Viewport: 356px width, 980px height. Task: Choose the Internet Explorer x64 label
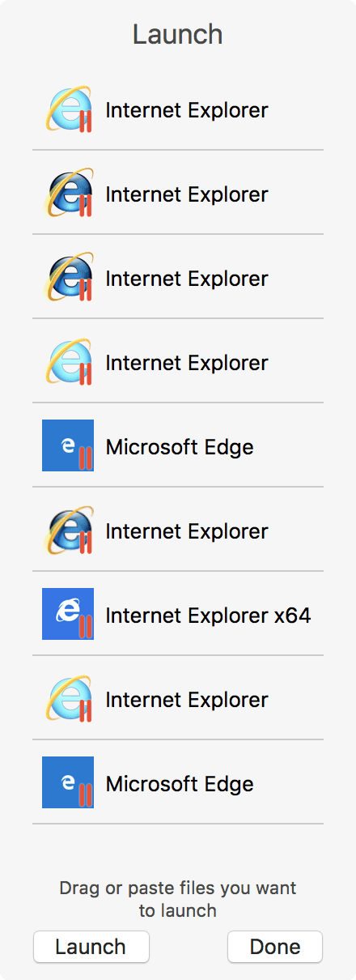(208, 616)
